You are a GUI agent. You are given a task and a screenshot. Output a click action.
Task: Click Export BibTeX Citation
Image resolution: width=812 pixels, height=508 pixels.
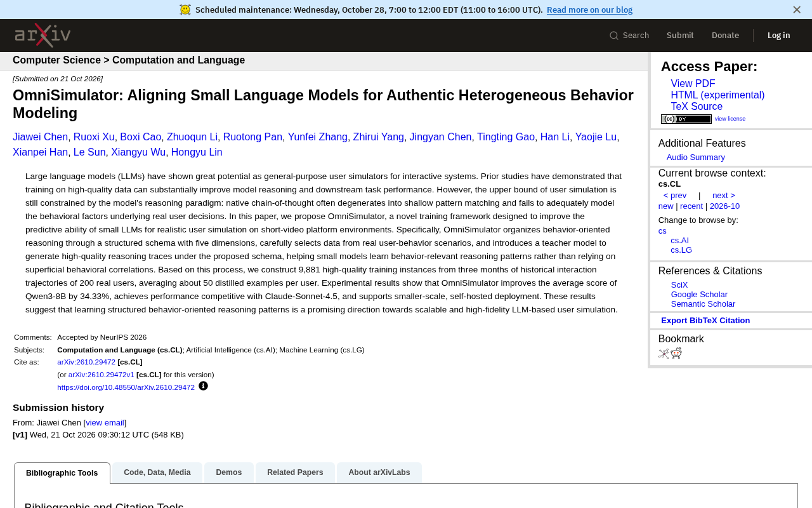pyautogui.click(x=705, y=321)
